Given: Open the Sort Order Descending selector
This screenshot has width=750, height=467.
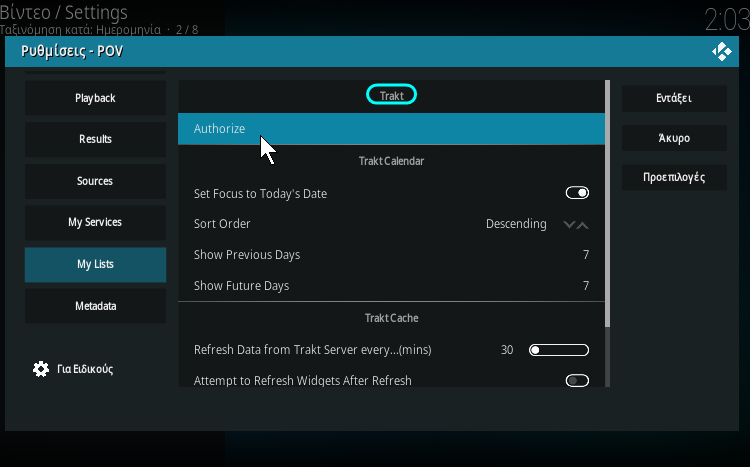Looking at the screenshot, I should [x=516, y=224].
